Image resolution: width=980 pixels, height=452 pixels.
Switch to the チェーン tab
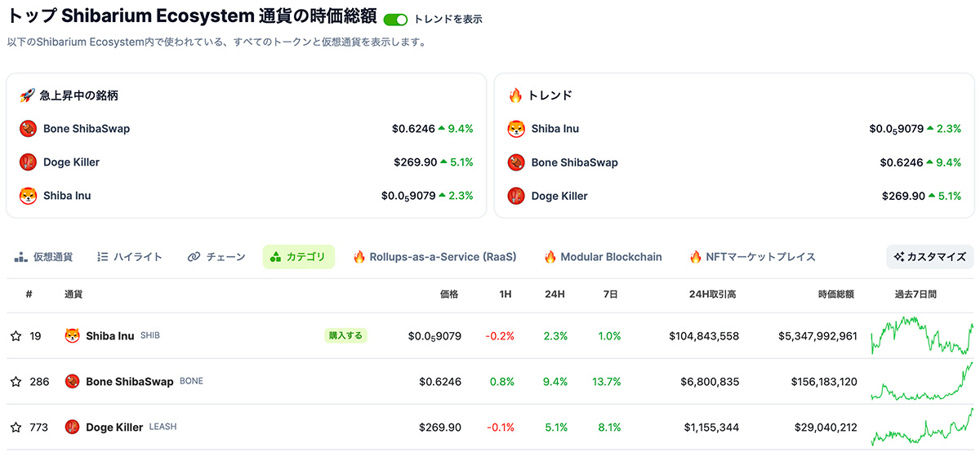pos(216,257)
